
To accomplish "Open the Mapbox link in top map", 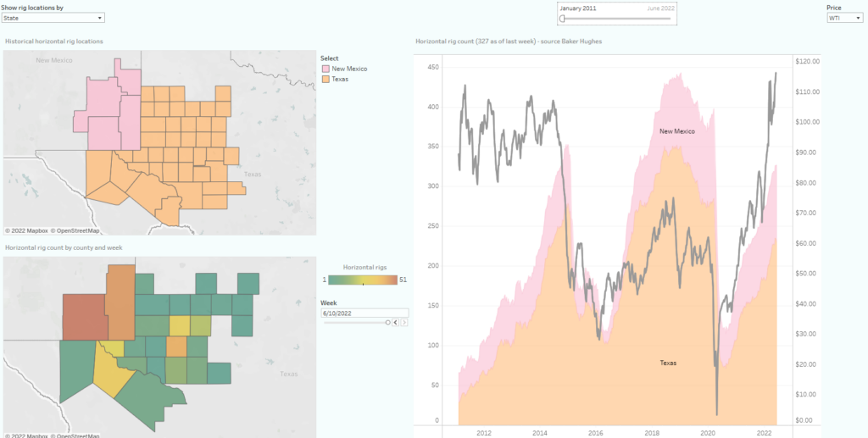I will [26, 230].
